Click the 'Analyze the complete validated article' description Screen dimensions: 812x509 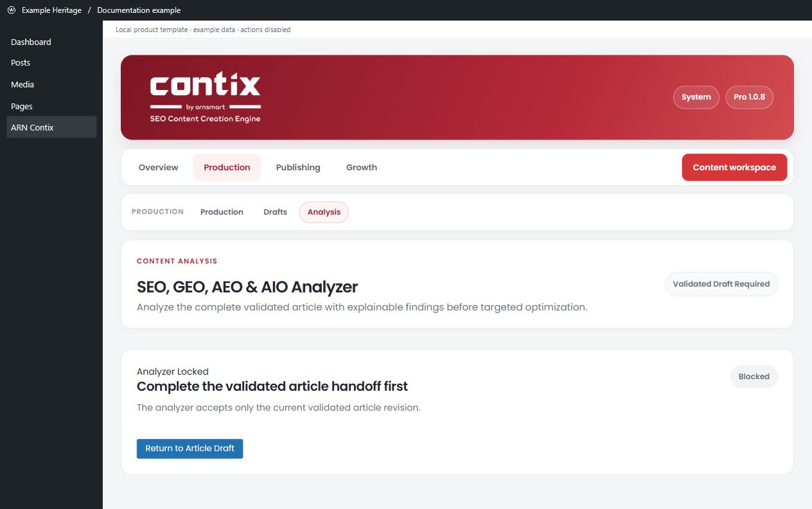tap(362, 307)
